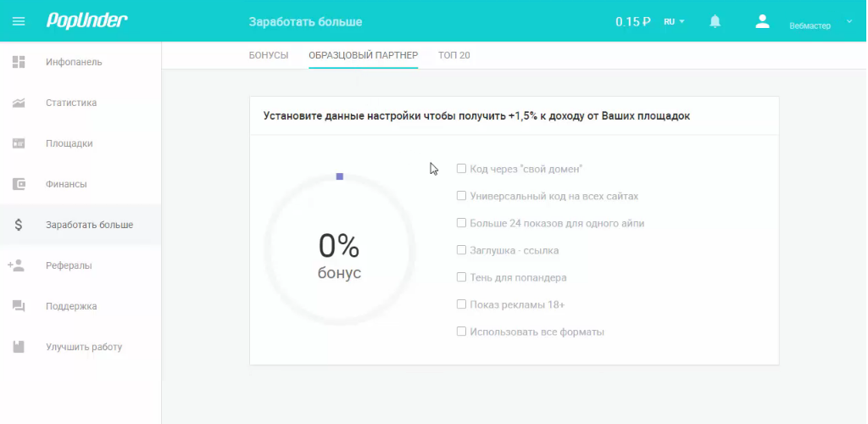Viewport: 868px width, 424px height.
Task: Click the Рефералы add-person icon
Action: 17,265
